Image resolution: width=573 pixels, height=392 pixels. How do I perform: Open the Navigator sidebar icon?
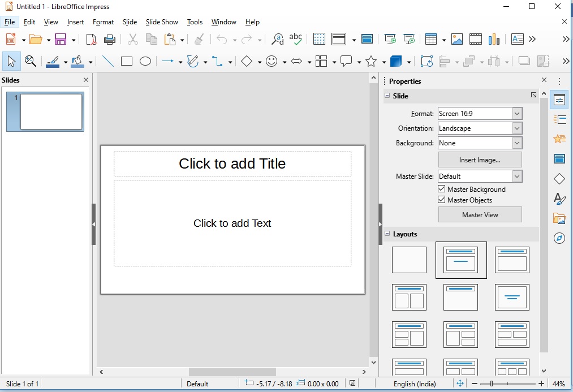click(559, 238)
